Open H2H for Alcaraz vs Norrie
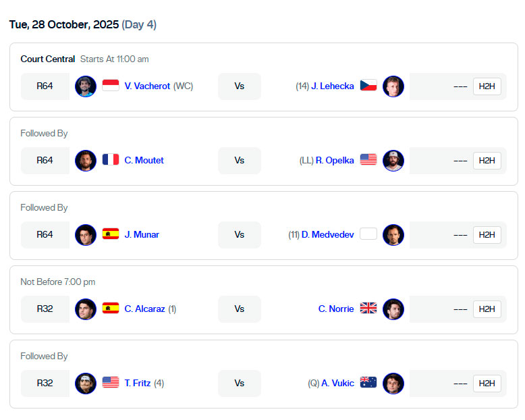 [x=487, y=309]
